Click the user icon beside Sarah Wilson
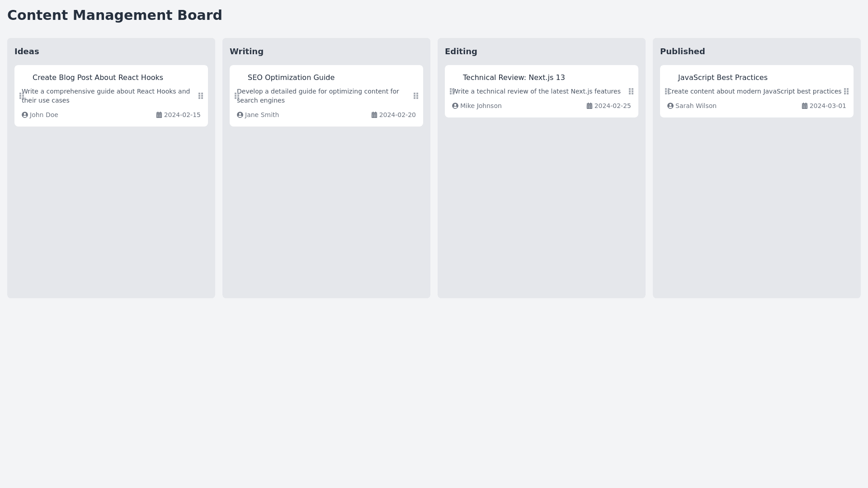Screen dimensions: 868x488 pyautogui.click(x=670, y=106)
